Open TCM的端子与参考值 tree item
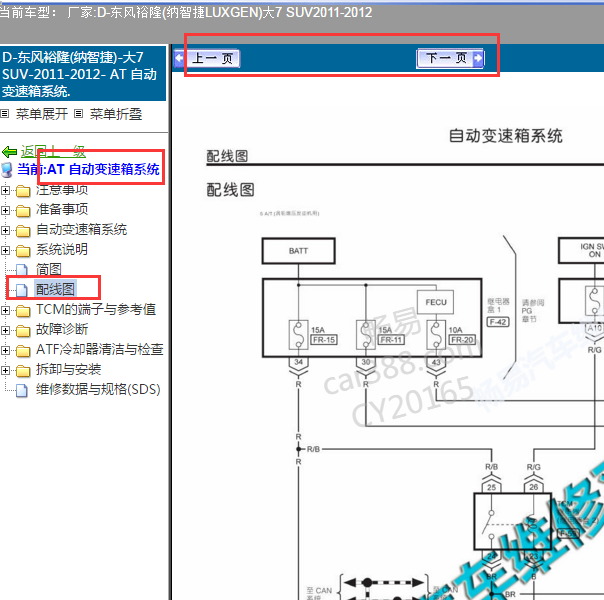 tap(96, 309)
